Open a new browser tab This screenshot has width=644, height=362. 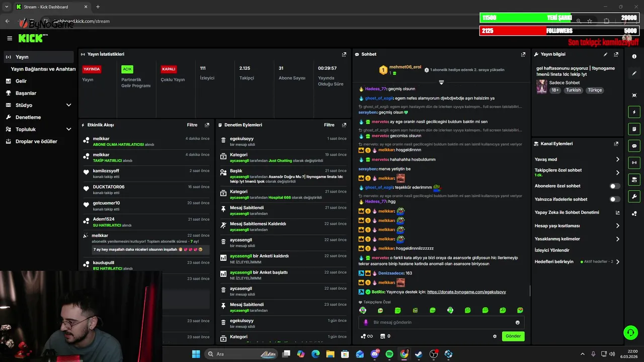pos(98,7)
